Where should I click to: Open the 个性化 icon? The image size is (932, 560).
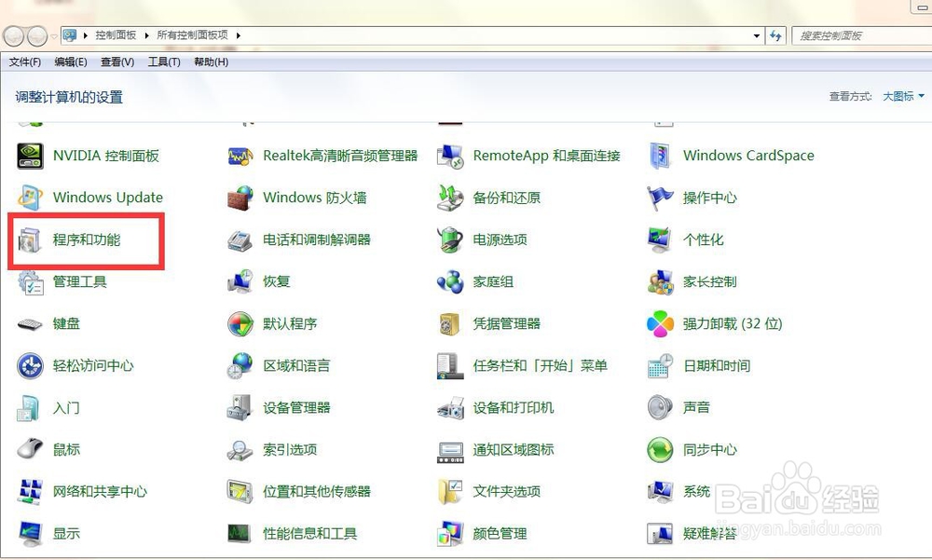(660, 239)
